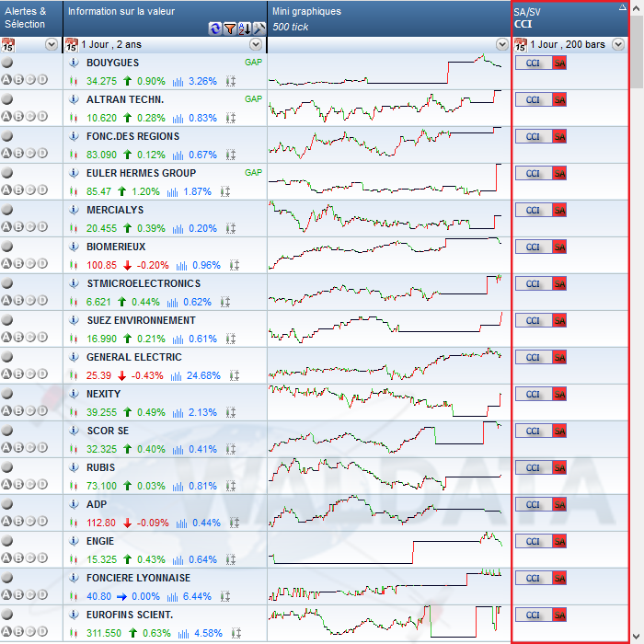Open the info icon for BOUYGUES
Screen dimensions: 644x644
tap(74, 63)
